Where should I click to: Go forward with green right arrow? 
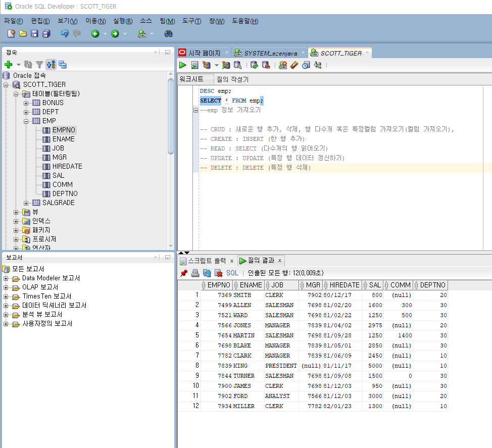115,33
